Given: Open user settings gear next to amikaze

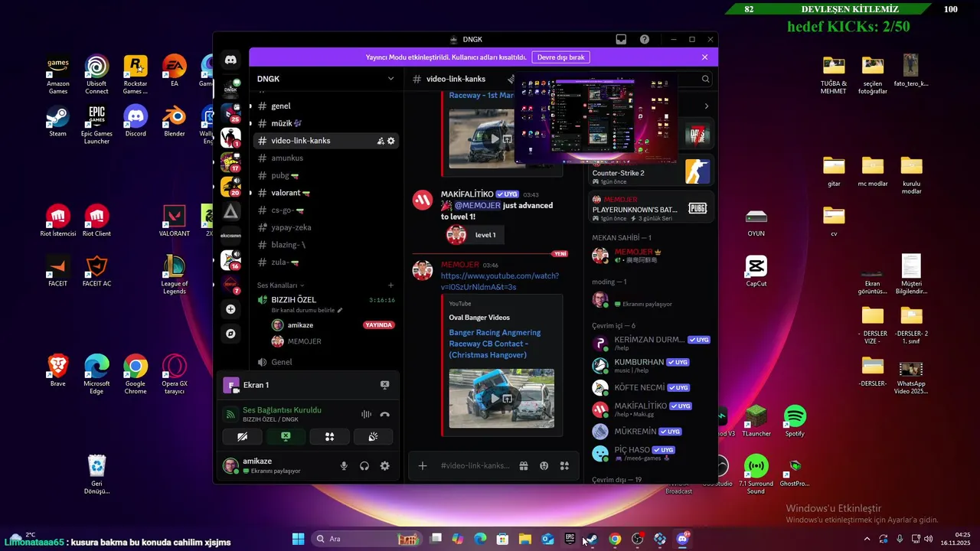Looking at the screenshot, I should (x=385, y=465).
